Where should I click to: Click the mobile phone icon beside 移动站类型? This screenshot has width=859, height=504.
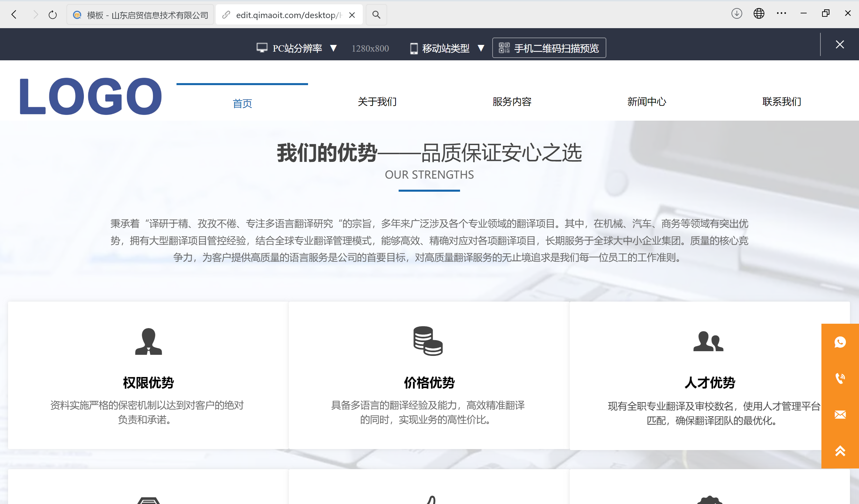click(x=413, y=48)
